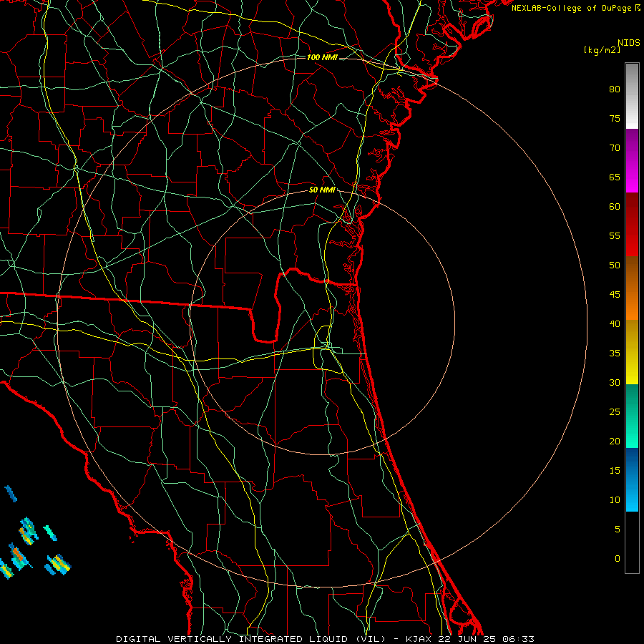Viewport: 644px width, 644px height.
Task: Click the scale value 10
Action: point(615,500)
